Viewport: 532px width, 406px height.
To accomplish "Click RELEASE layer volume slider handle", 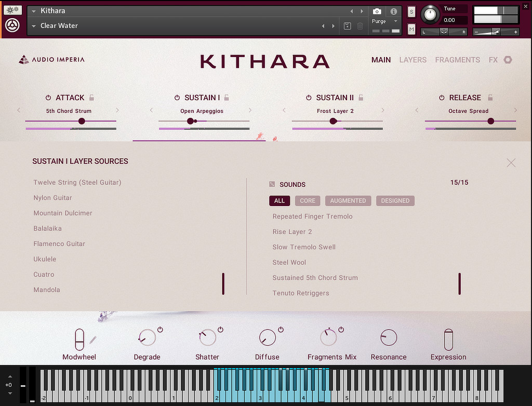I will tap(490, 121).
